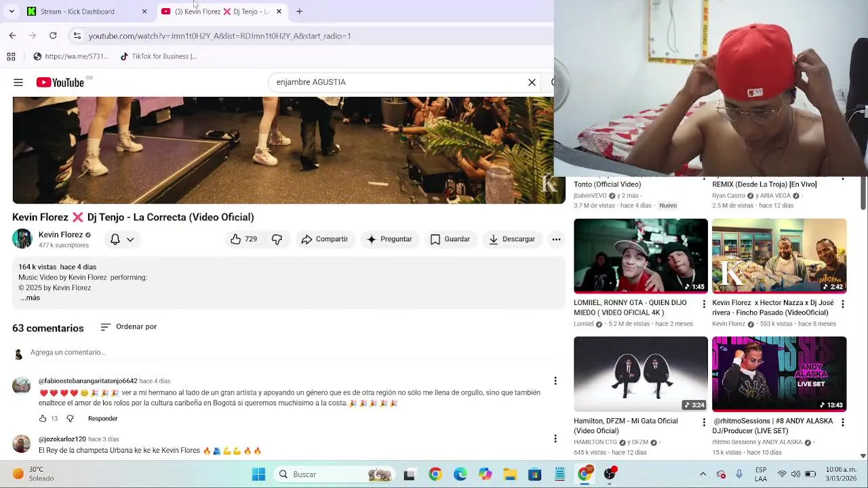Play LOMIIEL, RONNY GTA Quien Dijo Miedo thumbnail
This screenshot has height=488, width=868.
(641, 256)
